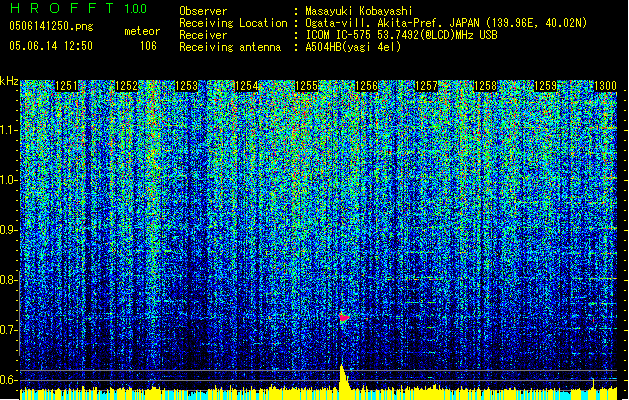
Task: Click the 0.7 frequency axis label
Action: 9,330
